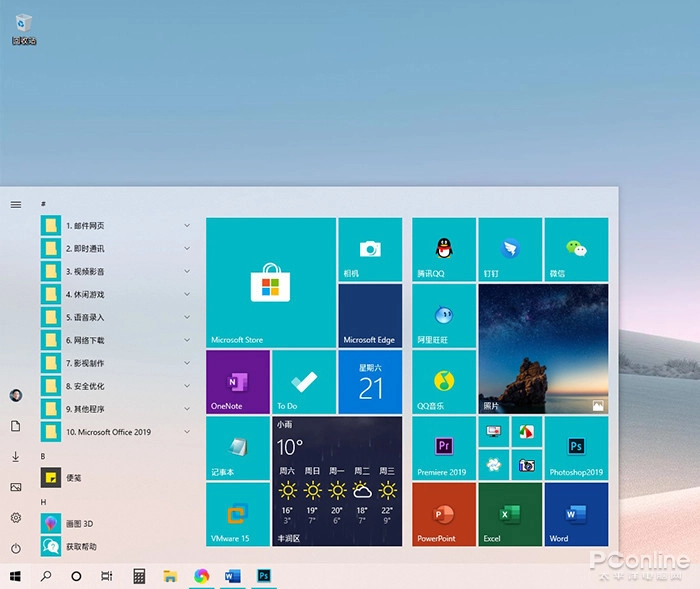
Task: Expand the 7. 影视制作 folder chevron
Action: pyautogui.click(x=187, y=363)
